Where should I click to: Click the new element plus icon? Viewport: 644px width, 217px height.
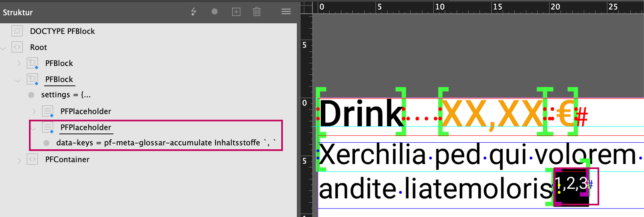coord(236,12)
